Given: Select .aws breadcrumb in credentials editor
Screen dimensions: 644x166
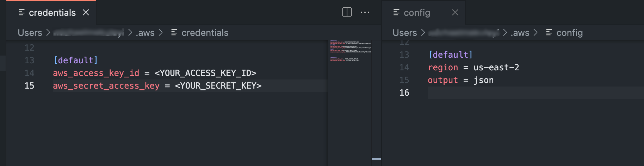Looking at the screenshot, I should (145, 33).
